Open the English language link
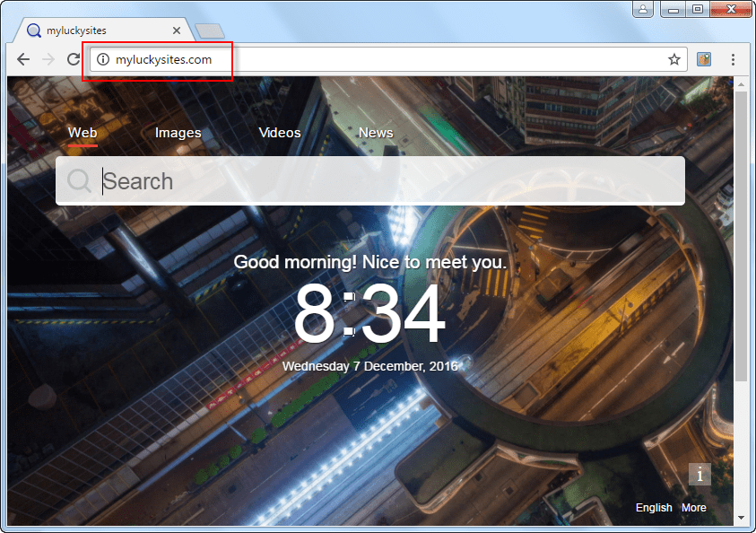This screenshot has height=533, width=756. point(653,508)
